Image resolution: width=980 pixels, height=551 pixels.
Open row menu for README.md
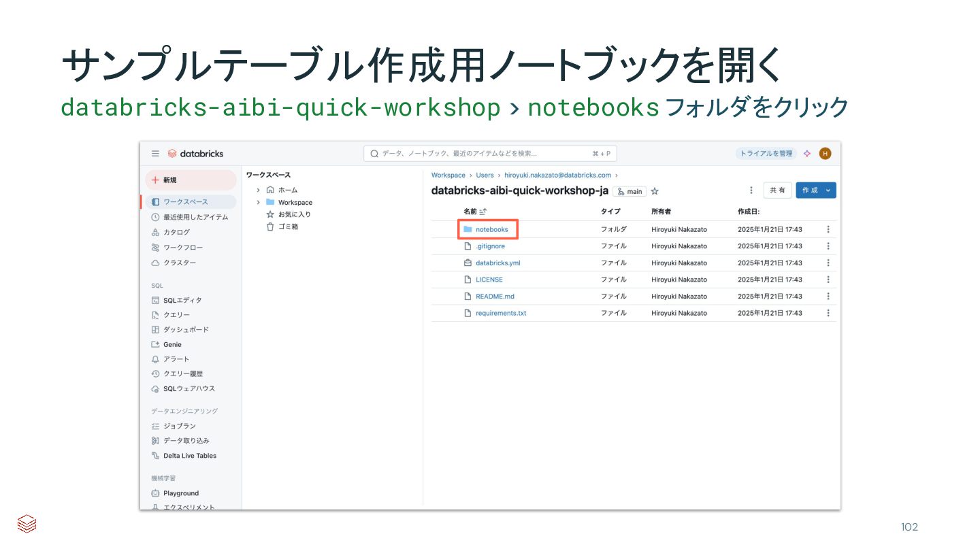coord(828,297)
